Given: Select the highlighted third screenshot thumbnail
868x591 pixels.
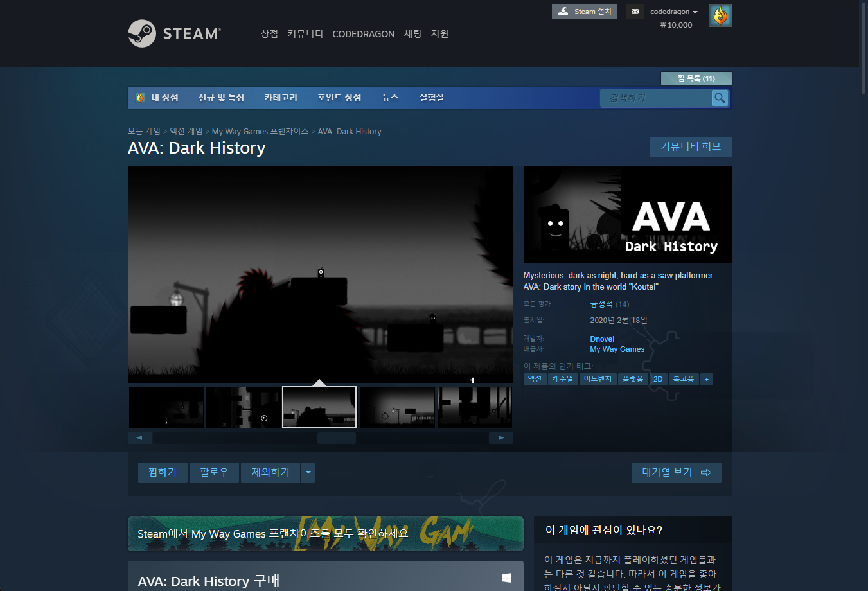Looking at the screenshot, I should 319,407.
